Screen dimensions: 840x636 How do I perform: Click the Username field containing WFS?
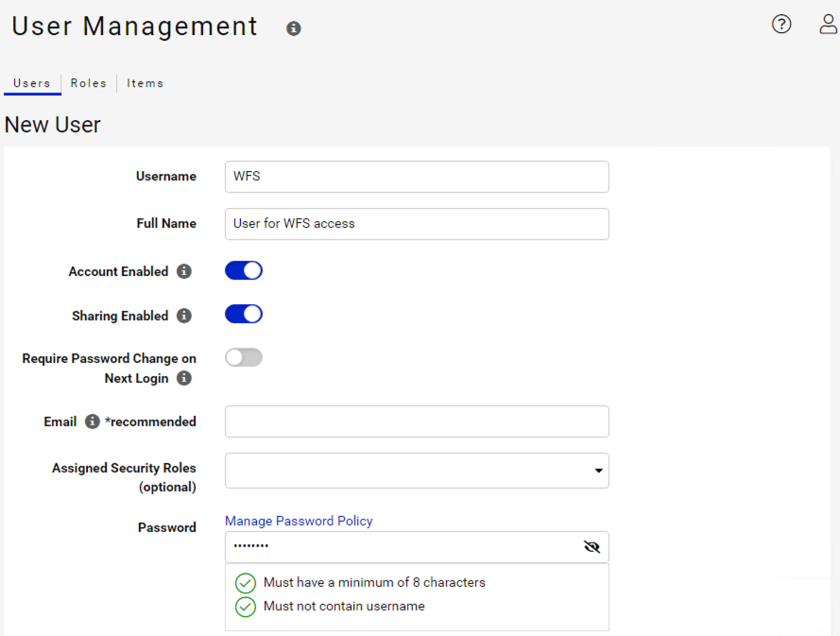coord(417,177)
